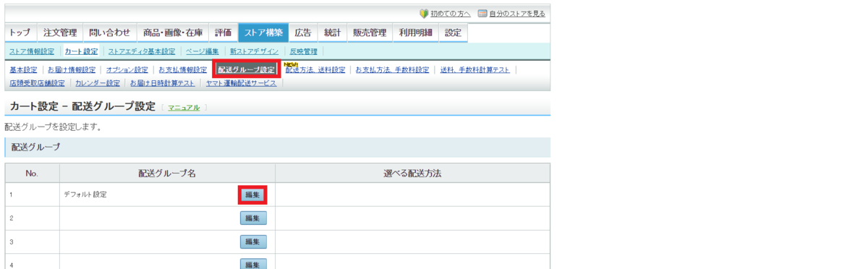Click the 選べる配送方法 column header
The image size is (868, 269).
[x=412, y=173]
